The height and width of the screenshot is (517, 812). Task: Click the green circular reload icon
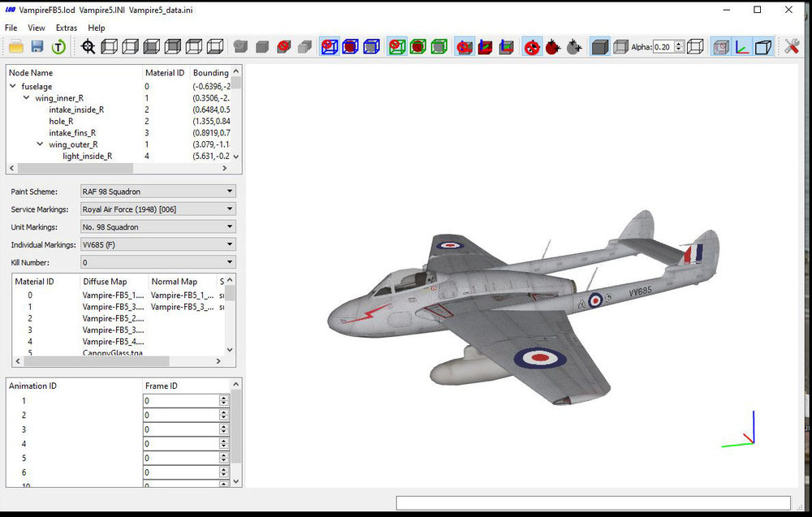pos(58,47)
